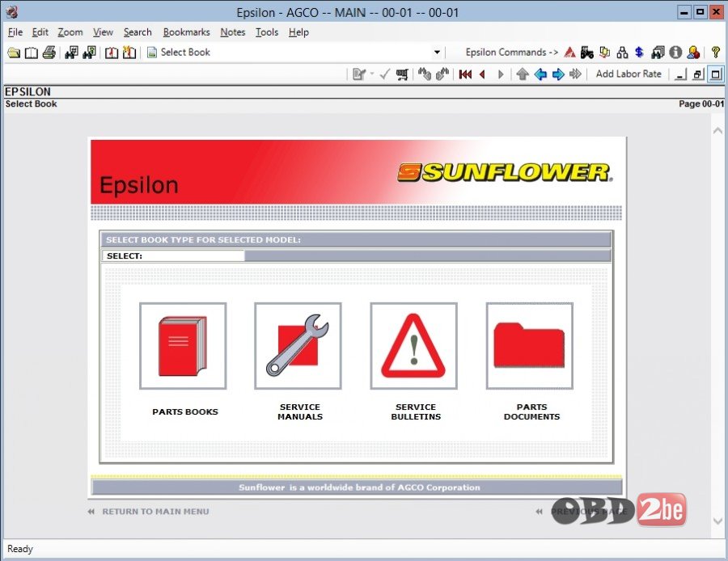728x561 pixels.
Task: Click the inner pane minimize button
Action: click(680, 74)
